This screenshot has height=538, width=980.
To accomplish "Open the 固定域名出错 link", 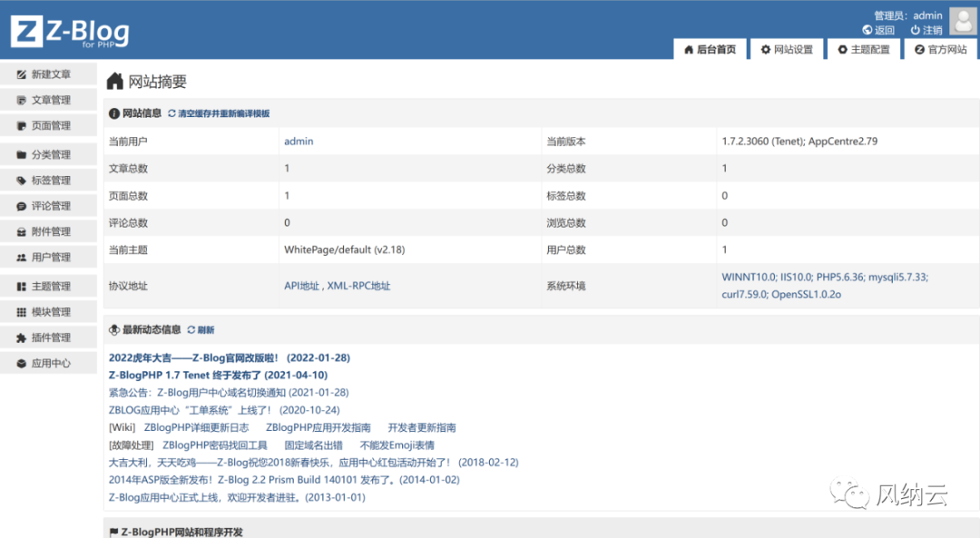I will 314,445.
